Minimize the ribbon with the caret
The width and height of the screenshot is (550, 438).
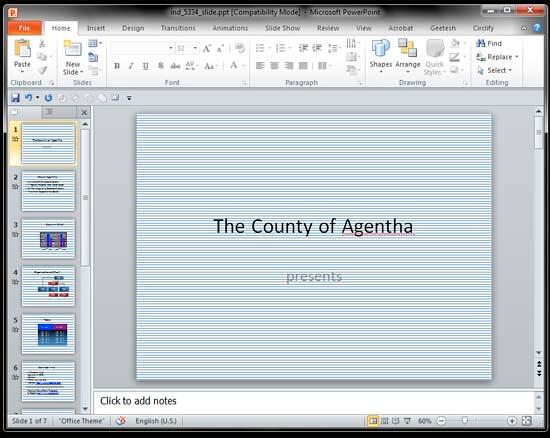(x=524, y=28)
